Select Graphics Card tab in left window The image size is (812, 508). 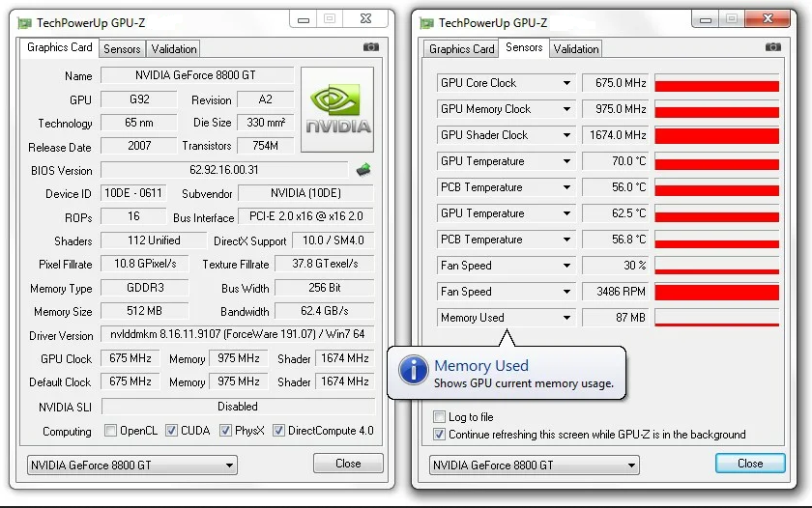59,47
